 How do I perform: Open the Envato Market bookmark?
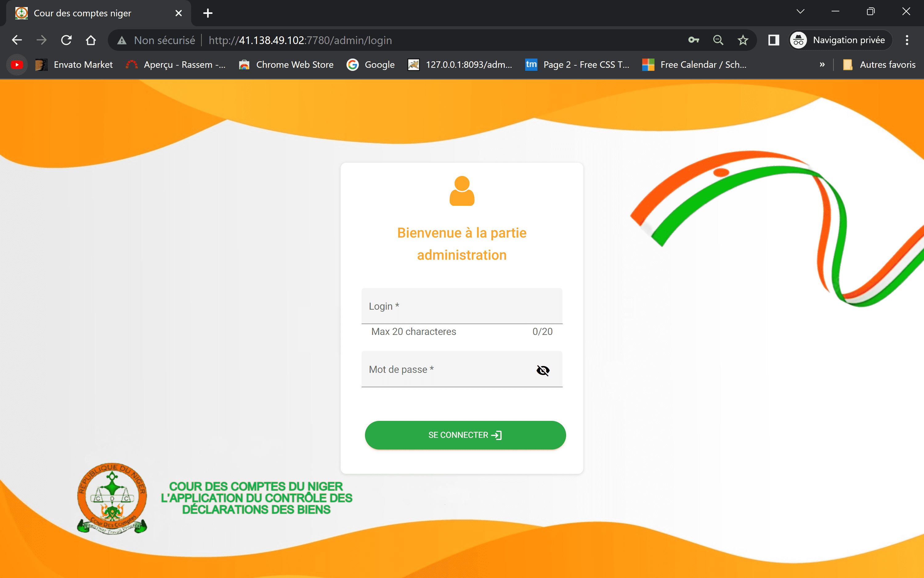coord(74,65)
